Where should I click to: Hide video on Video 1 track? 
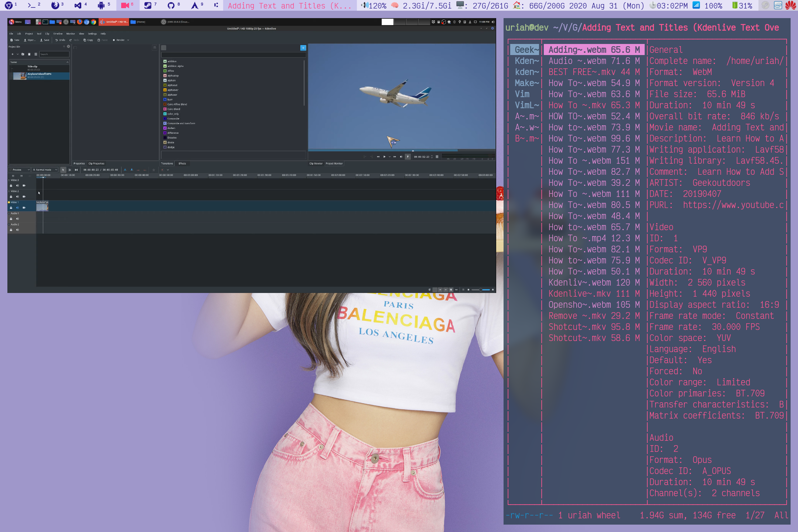point(24,208)
